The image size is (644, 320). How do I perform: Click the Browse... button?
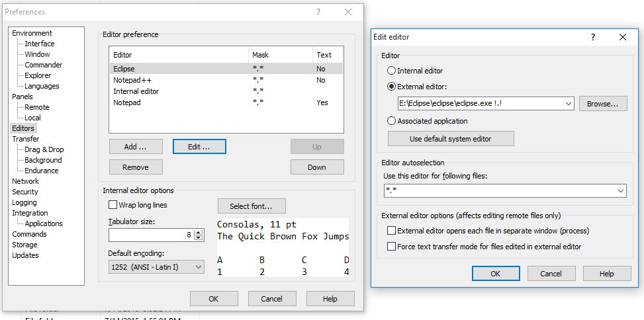tap(602, 104)
